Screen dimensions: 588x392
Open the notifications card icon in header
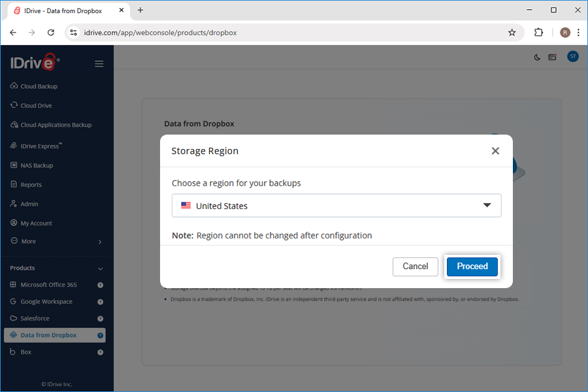click(x=552, y=57)
